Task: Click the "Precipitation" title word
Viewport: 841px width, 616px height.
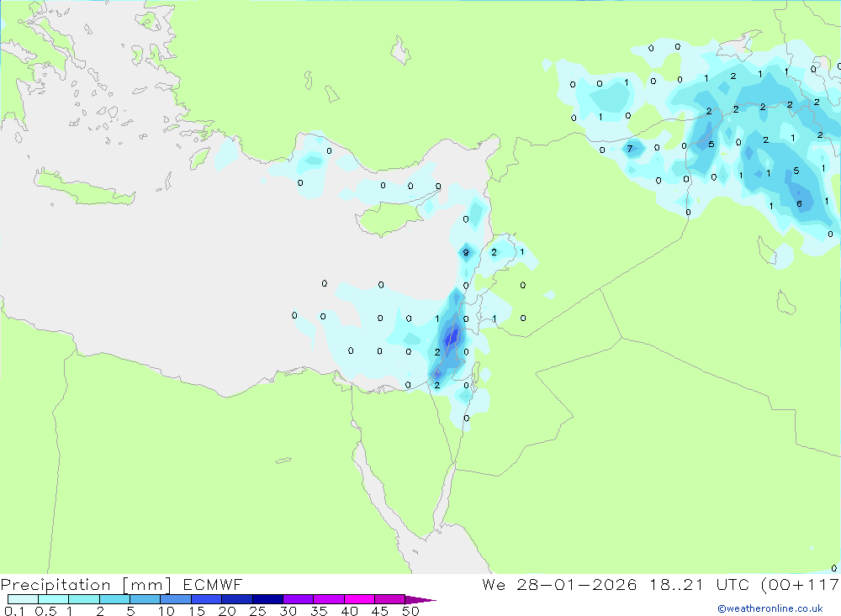Action: point(56,585)
